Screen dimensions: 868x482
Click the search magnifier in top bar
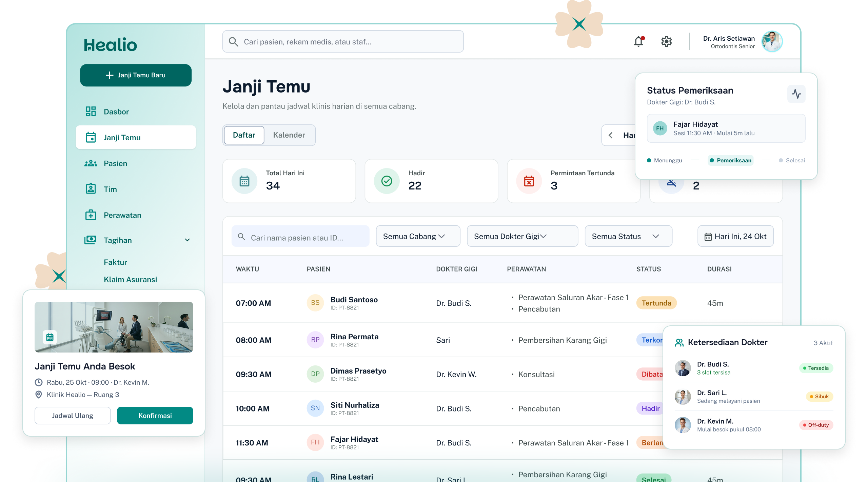tap(233, 42)
